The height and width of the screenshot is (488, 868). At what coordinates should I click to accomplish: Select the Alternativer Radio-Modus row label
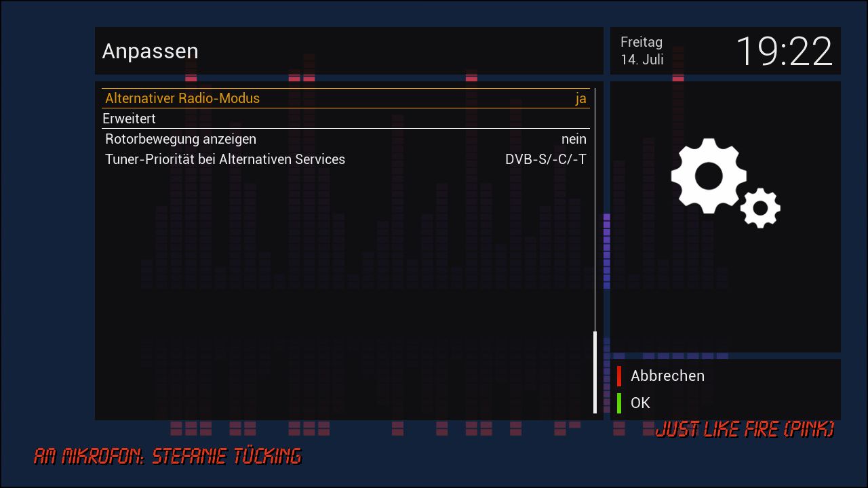(182, 98)
